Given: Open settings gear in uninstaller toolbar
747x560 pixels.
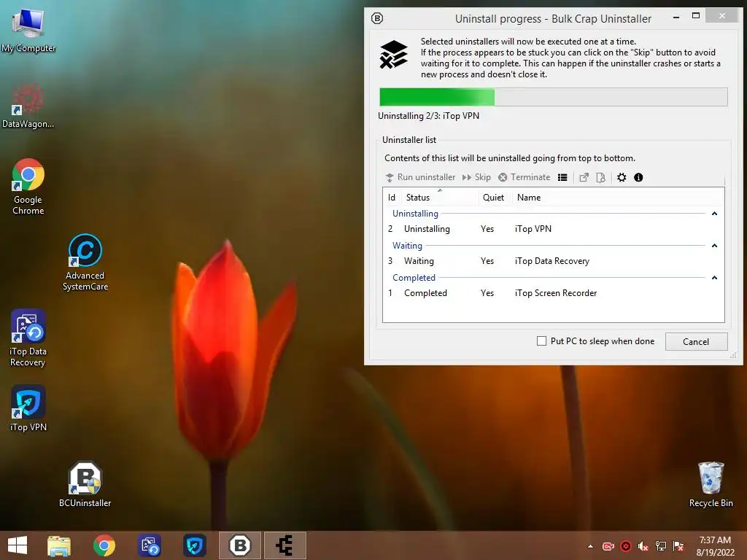Looking at the screenshot, I should click(622, 178).
